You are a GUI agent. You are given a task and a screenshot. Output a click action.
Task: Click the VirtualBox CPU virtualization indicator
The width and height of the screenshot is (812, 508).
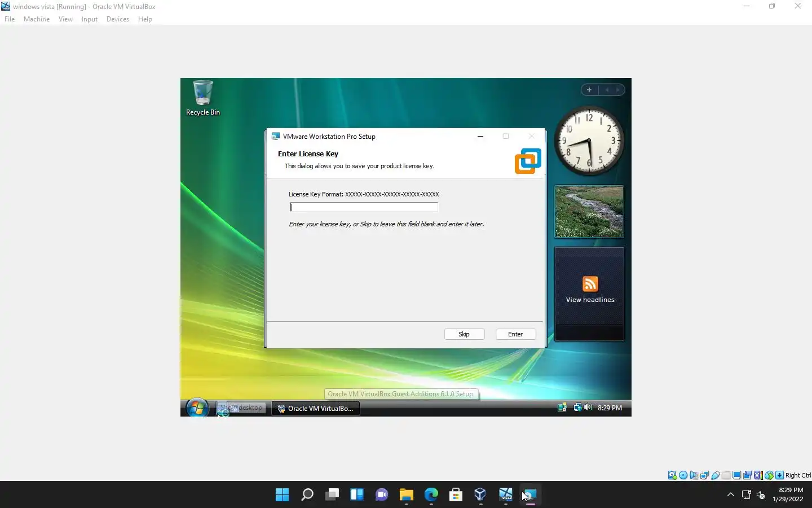758,475
